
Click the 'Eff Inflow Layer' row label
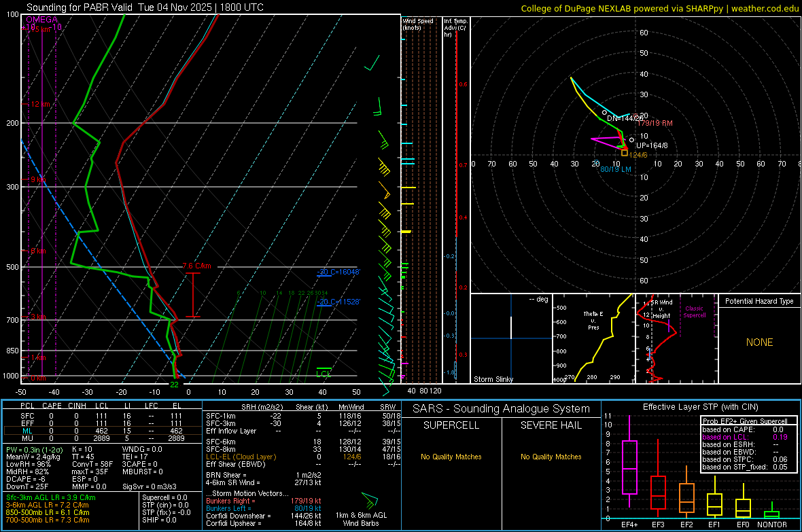coord(231,431)
